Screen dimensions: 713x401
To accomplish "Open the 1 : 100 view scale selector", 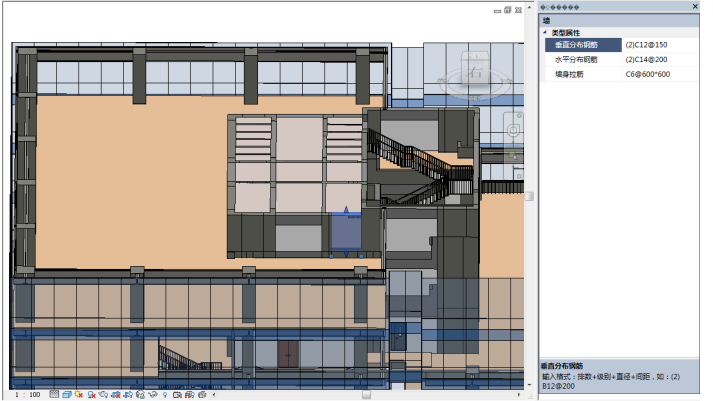I will (28, 395).
